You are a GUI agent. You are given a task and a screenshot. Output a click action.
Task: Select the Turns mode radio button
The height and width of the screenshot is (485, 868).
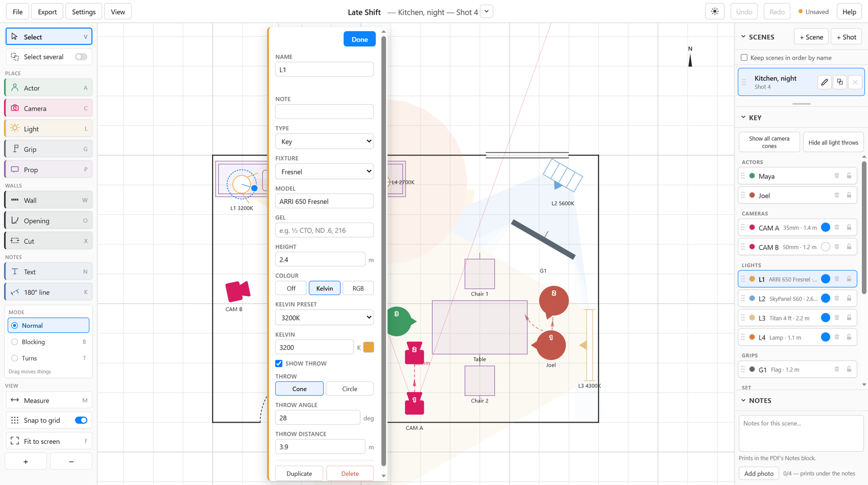[x=15, y=358]
